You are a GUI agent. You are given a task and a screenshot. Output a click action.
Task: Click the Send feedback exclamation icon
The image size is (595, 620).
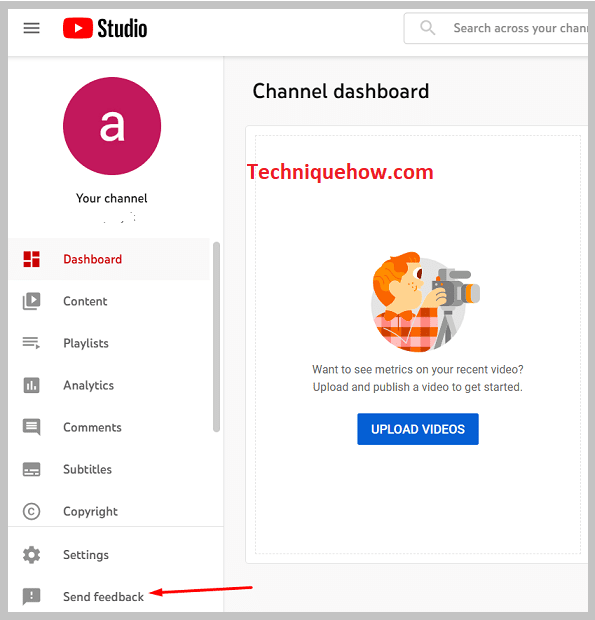point(32,596)
